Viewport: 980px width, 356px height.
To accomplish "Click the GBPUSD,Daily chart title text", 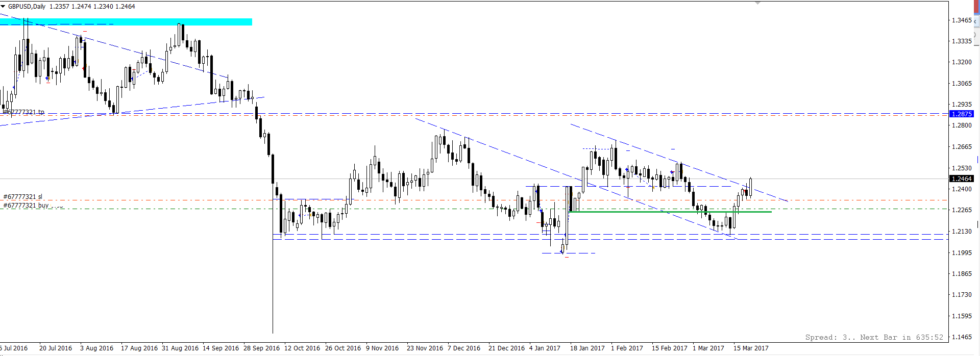I will [27, 7].
